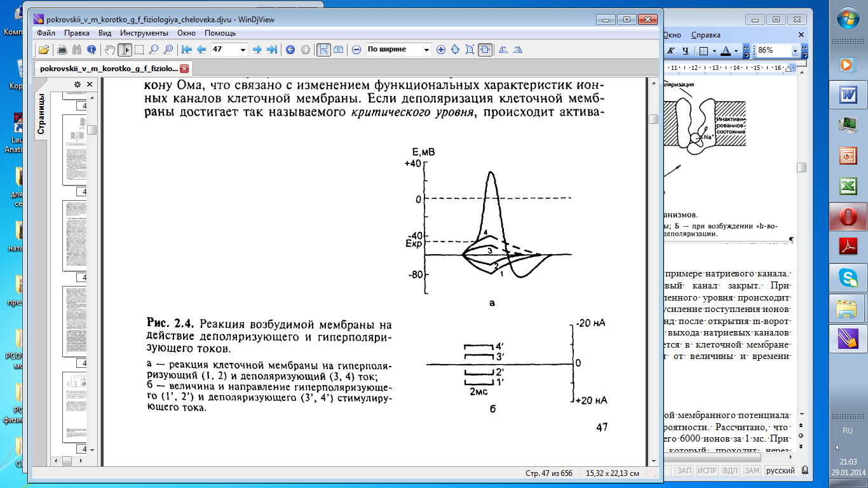868x488 pixels.
Task: Toggle underline (Ч) in the Word toolbar
Action: 686,51
